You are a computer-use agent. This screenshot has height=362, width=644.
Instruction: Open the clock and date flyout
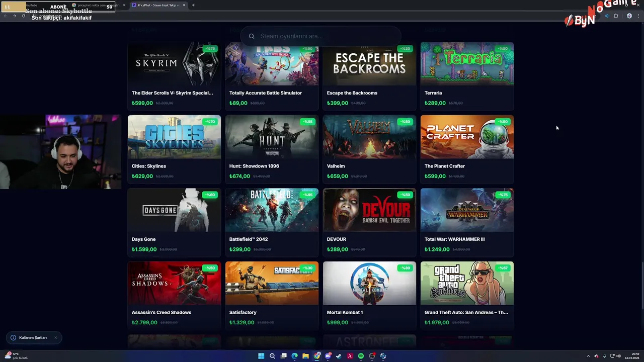click(x=632, y=356)
